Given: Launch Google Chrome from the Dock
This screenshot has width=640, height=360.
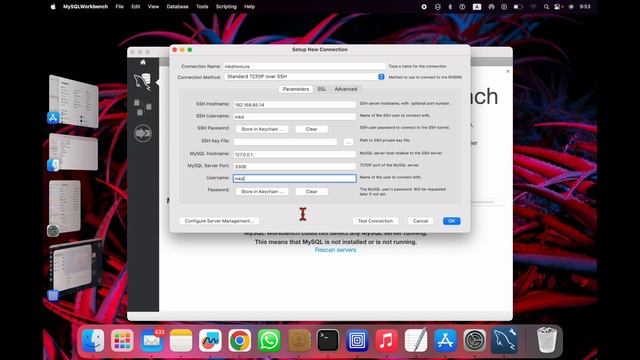Looking at the screenshot, I should (240, 340).
